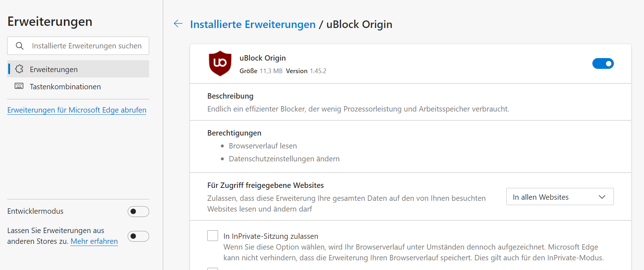Click the back arrow next to Installierte Erweiterungen
644x270 pixels.
click(178, 24)
